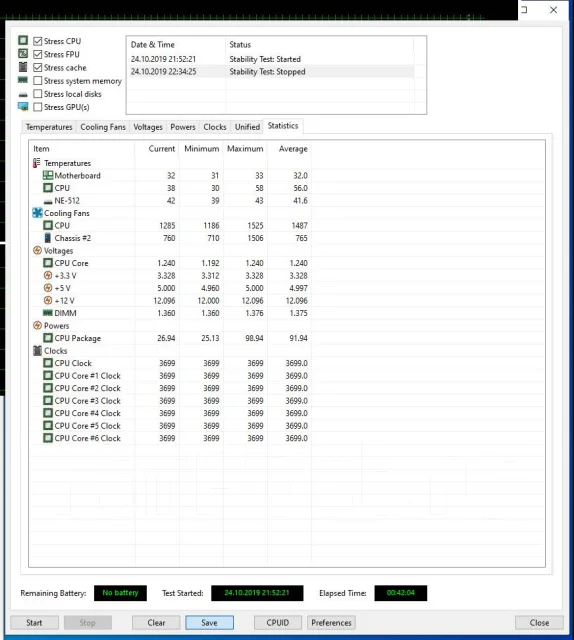Image resolution: width=574 pixels, height=640 pixels.
Task: Click the CPU chip icon beside Stress CPU
Action: pos(23,40)
